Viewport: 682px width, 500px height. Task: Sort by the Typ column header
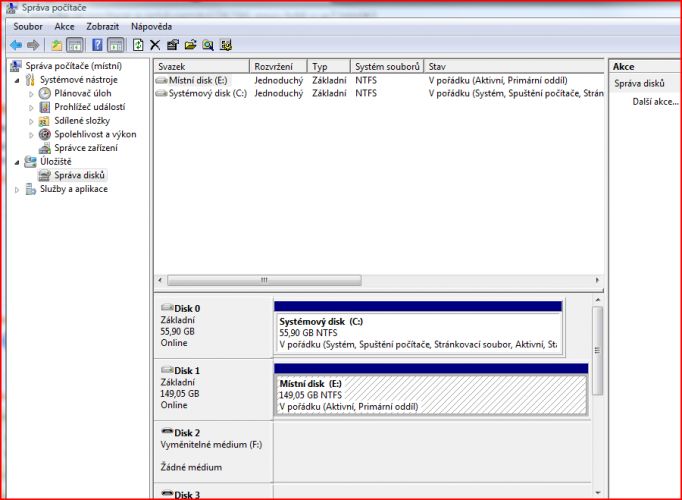329,67
